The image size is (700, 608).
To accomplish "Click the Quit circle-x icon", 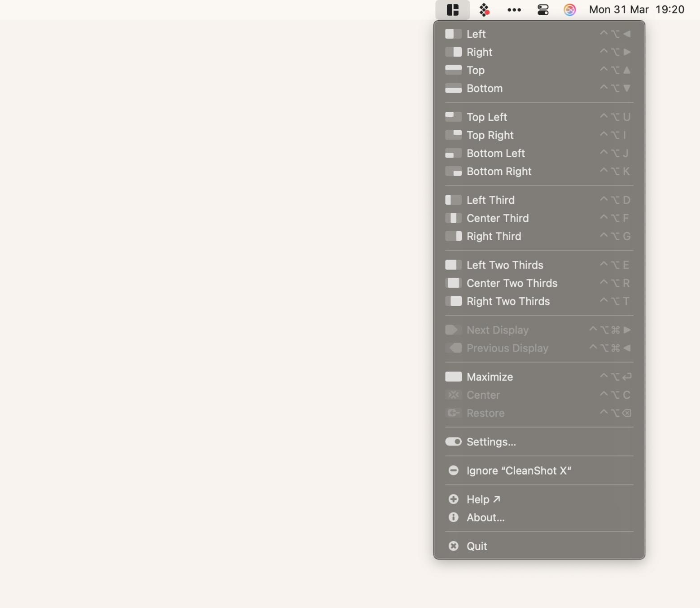I will click(453, 546).
